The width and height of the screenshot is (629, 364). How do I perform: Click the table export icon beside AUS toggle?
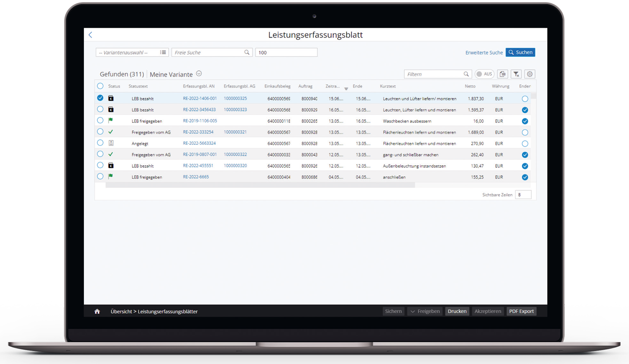503,74
